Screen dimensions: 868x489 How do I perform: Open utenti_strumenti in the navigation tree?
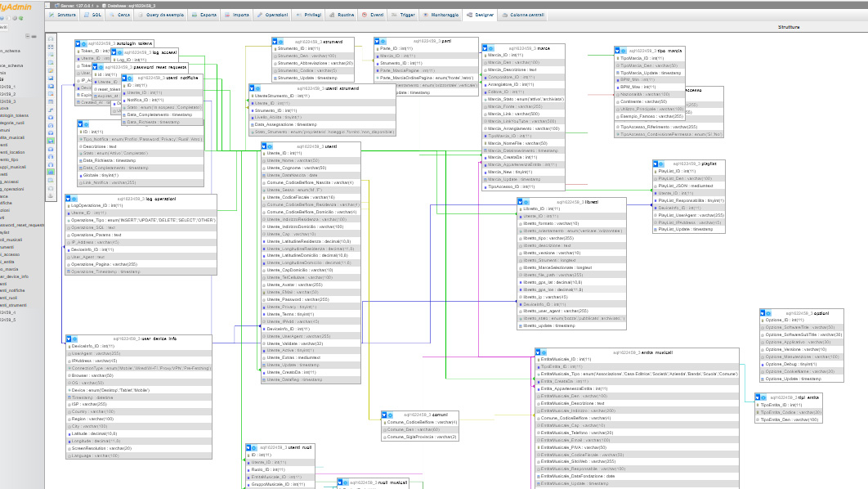click(13, 305)
